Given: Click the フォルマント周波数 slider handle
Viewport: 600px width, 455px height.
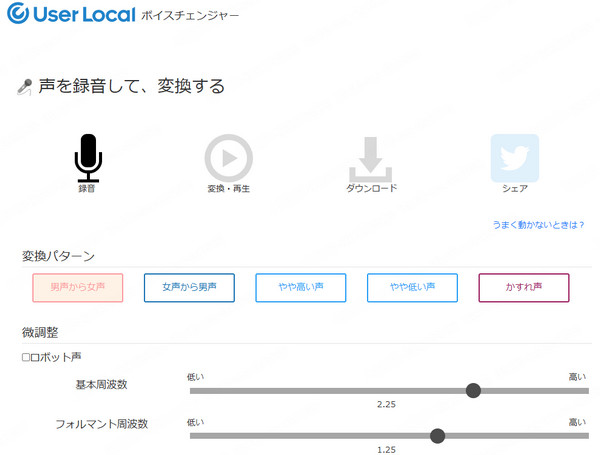Looking at the screenshot, I should [437, 436].
